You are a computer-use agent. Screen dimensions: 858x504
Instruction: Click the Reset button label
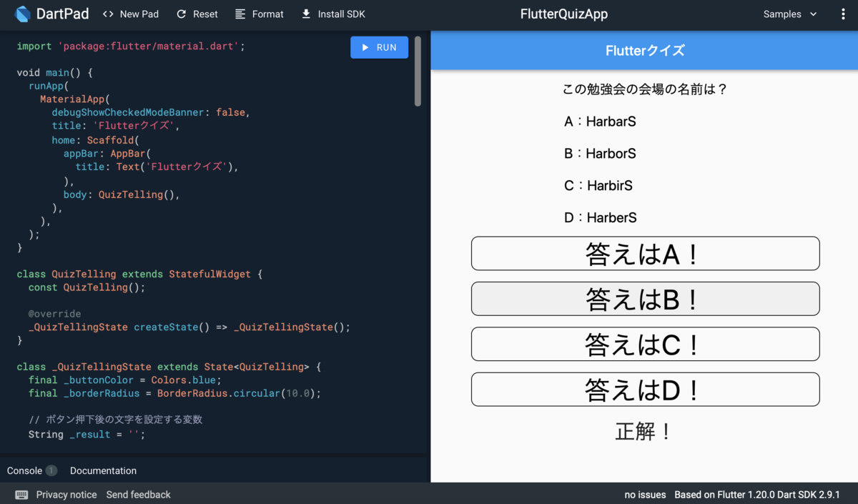tap(205, 14)
